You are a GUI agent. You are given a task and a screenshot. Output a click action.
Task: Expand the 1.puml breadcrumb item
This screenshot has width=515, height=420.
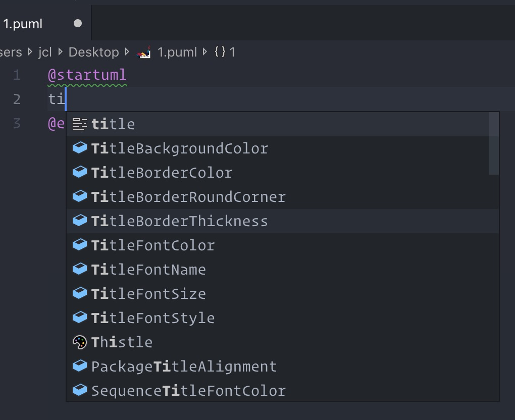pyautogui.click(x=177, y=51)
